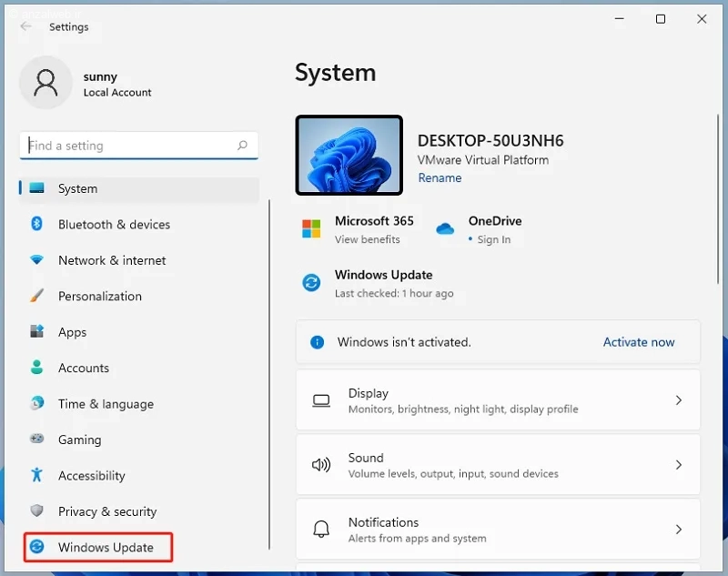
Task: Open the Sound settings title
Action: pyautogui.click(x=366, y=458)
